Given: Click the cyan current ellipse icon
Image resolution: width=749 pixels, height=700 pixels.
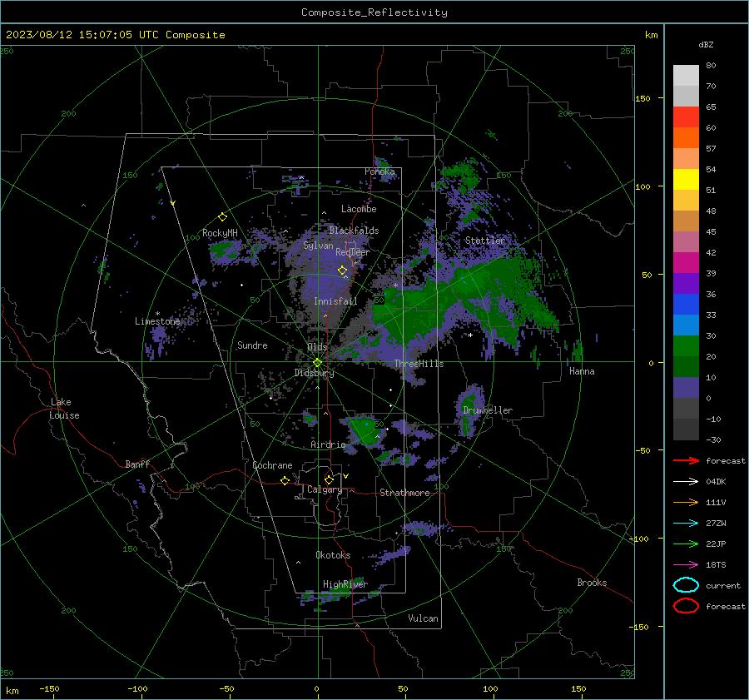Looking at the screenshot, I should [x=686, y=585].
